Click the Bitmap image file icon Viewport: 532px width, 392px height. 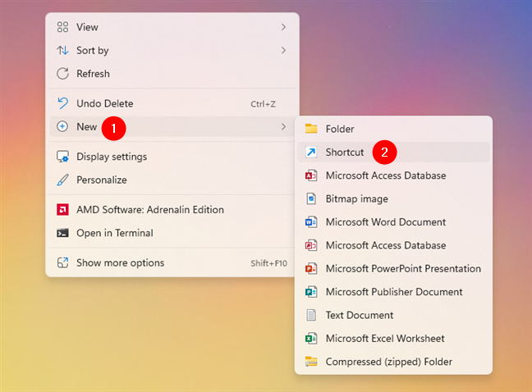[x=311, y=198]
